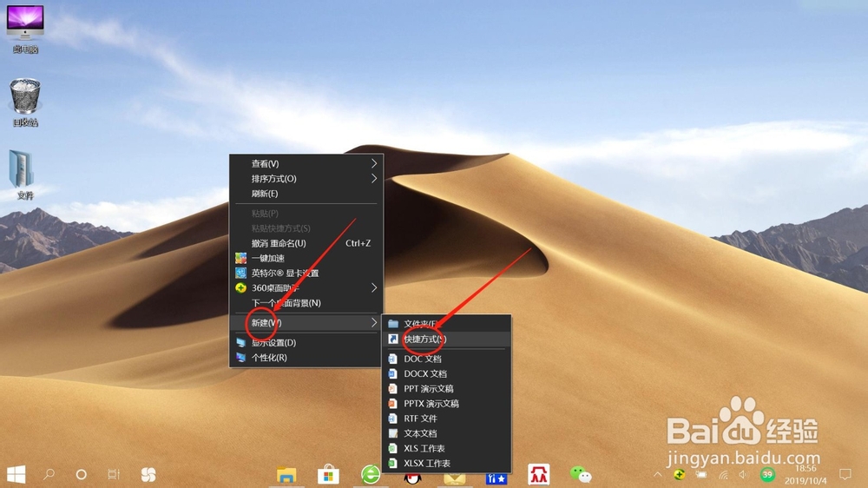The image size is (868, 488).
Task: Select the 文件 folder on the desktop
Action: click(x=23, y=175)
